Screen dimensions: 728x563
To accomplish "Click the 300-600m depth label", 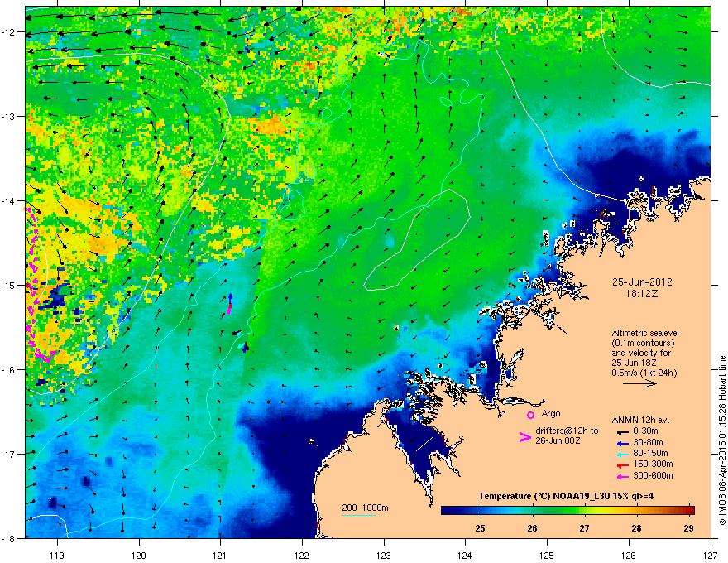I will [653, 476].
